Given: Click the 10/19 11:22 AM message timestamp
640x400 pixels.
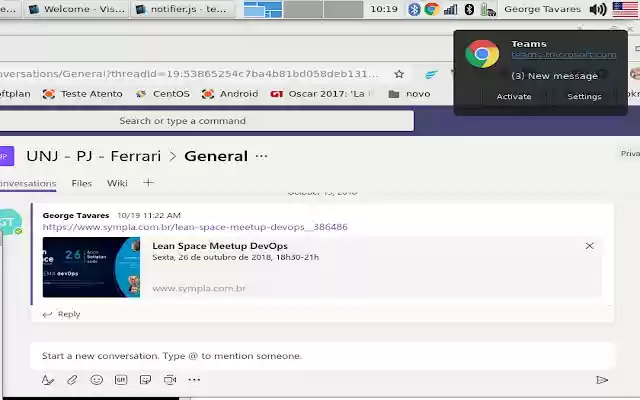Looking at the screenshot, I should tap(149, 215).
